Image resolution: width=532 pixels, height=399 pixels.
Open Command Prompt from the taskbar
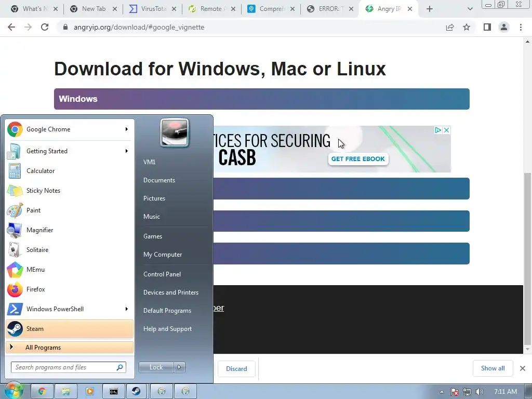click(x=114, y=392)
